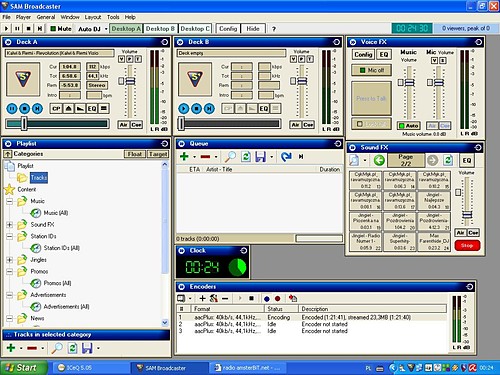Search tracks in selected category magnifier
The image size is (500, 375).
(57, 348)
